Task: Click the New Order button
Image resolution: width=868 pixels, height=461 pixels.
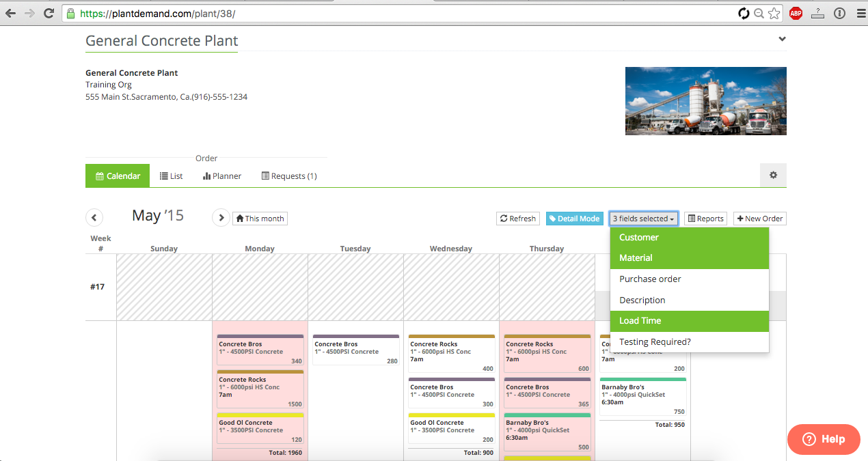Action: 759,219
